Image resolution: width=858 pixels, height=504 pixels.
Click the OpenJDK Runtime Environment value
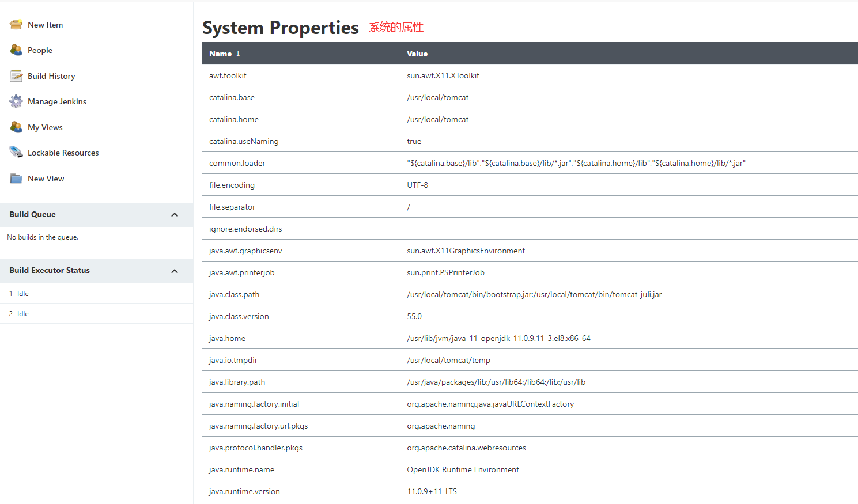coord(463,469)
